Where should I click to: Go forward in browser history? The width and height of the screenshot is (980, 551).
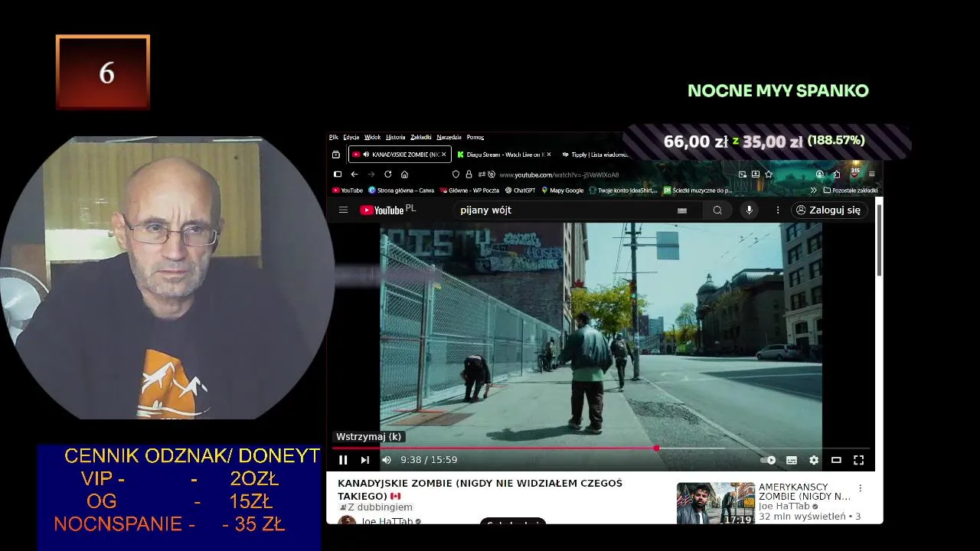[371, 174]
